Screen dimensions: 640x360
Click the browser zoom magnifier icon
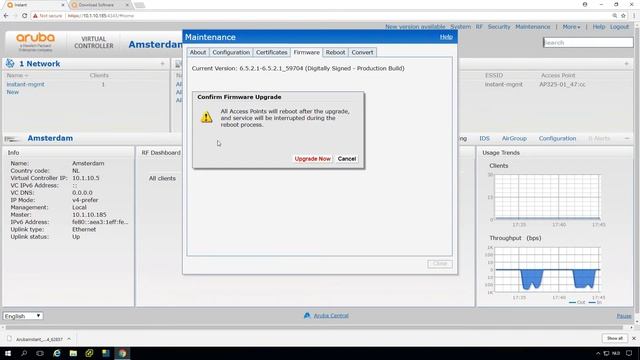614,16
